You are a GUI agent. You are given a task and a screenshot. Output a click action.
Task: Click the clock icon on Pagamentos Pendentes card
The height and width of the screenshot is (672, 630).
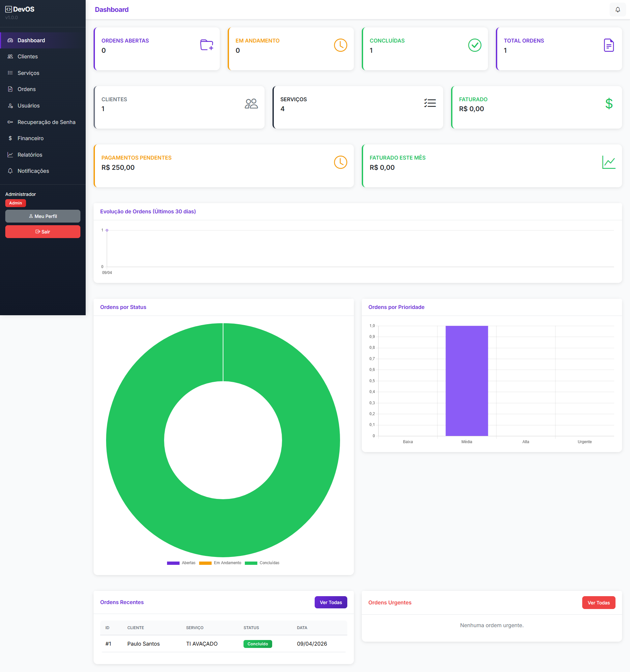coord(340,162)
